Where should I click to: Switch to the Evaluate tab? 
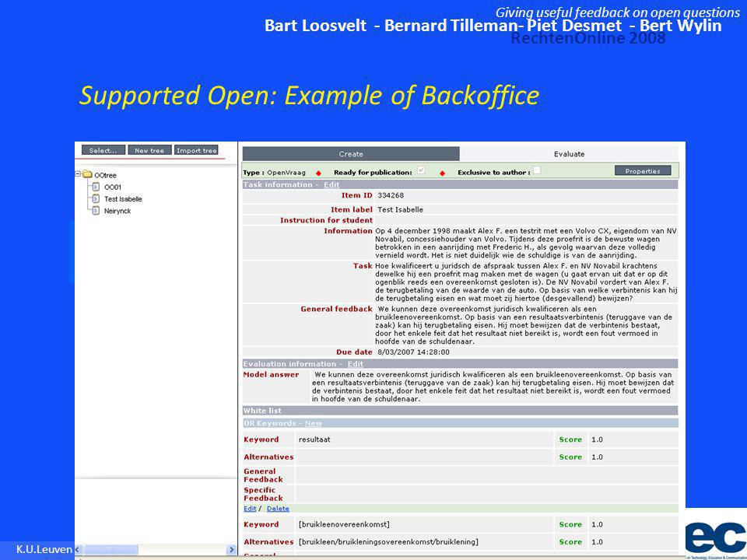pos(569,154)
